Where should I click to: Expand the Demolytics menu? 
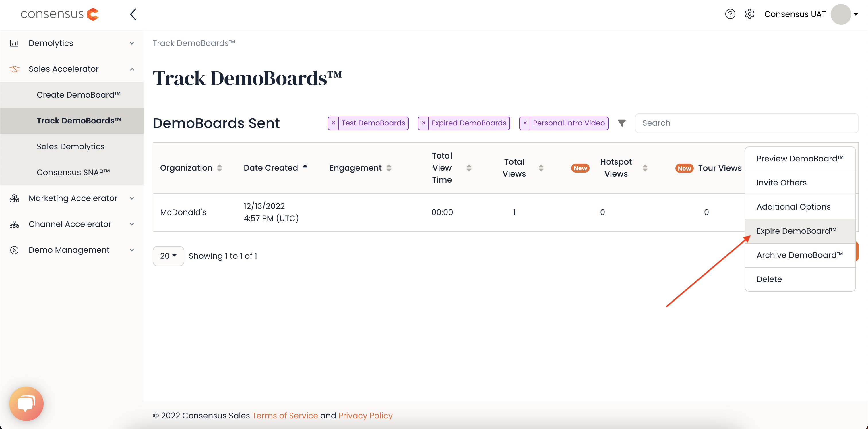point(132,43)
